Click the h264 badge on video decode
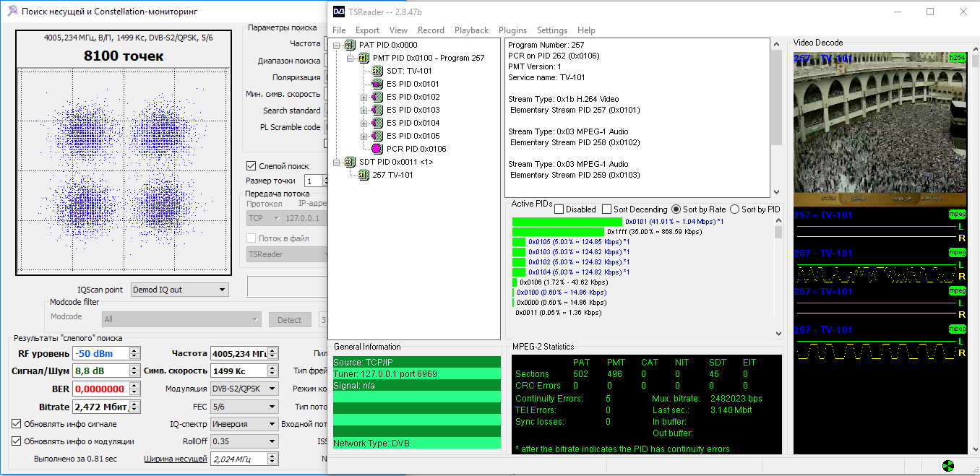Image resolution: width=980 pixels, height=476 pixels. pyautogui.click(x=958, y=58)
